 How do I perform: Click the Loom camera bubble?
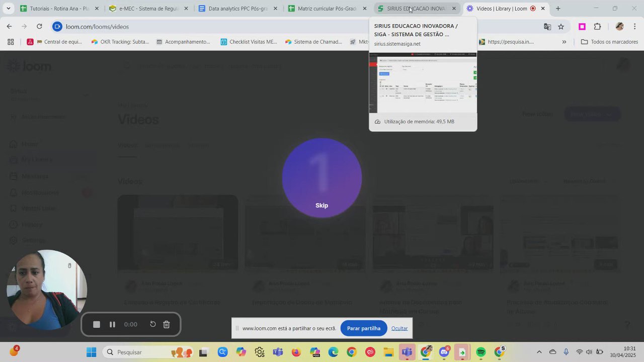[x=47, y=290]
